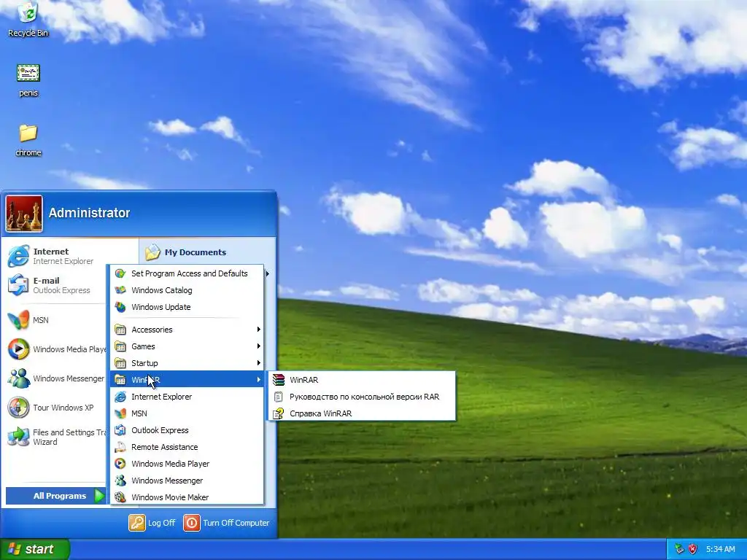This screenshot has width=747, height=560.
Task: Click the Administrator chess user picture
Action: (x=24, y=214)
